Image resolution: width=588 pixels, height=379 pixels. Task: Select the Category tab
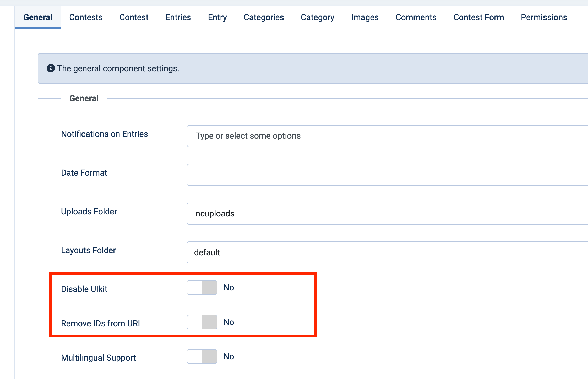click(x=317, y=17)
